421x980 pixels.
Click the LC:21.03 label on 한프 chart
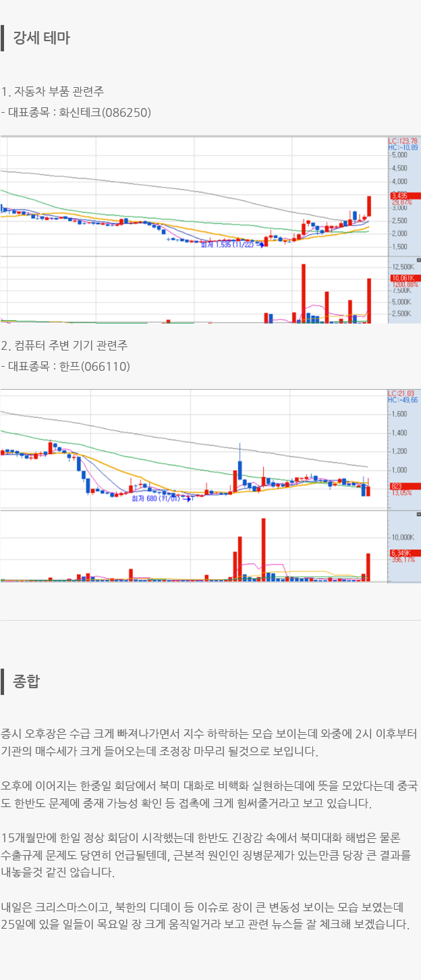(x=402, y=393)
